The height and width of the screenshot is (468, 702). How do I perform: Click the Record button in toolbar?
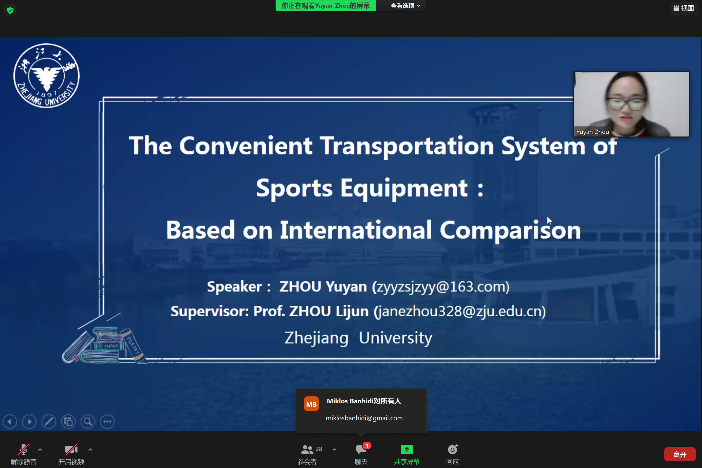point(453,452)
